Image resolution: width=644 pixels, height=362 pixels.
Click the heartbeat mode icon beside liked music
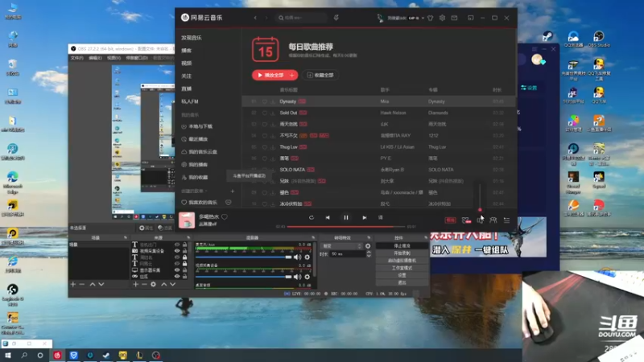[229, 203]
